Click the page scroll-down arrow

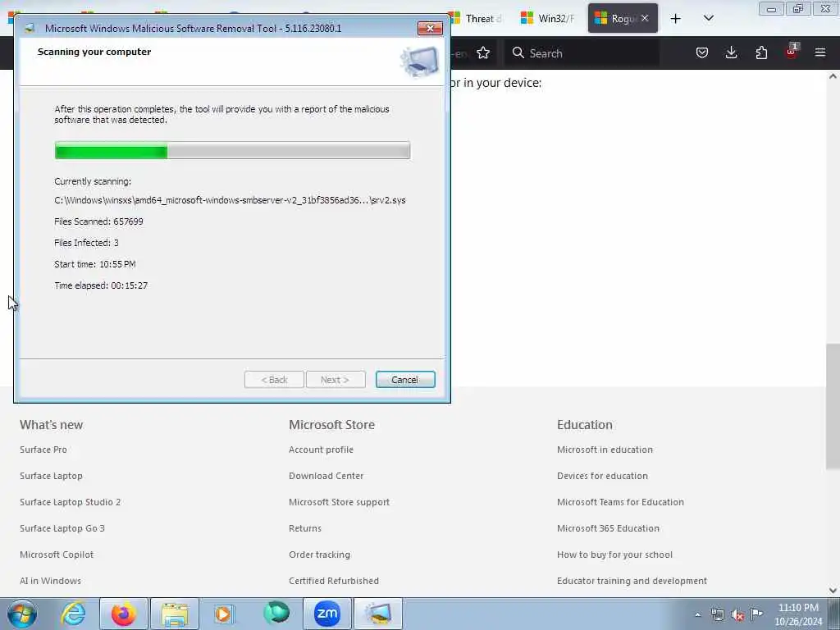pos(833,591)
